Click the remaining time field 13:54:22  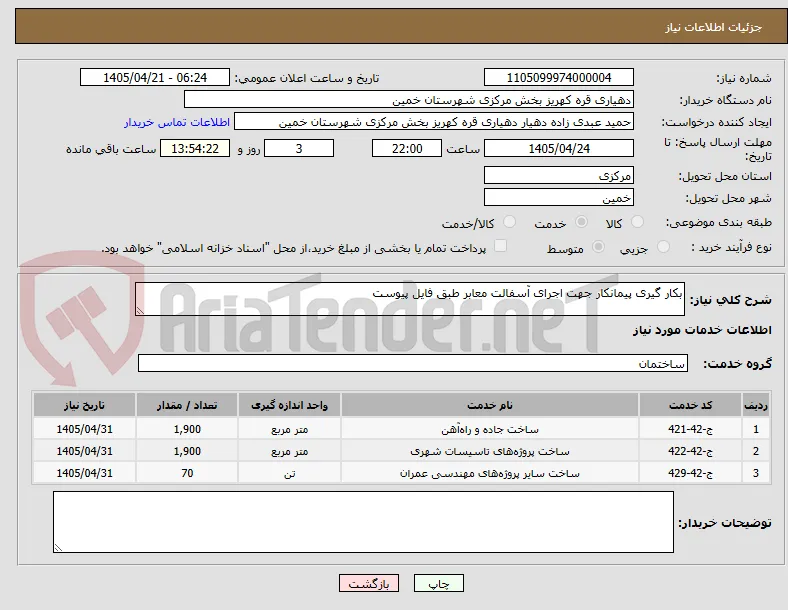pyautogui.click(x=195, y=148)
